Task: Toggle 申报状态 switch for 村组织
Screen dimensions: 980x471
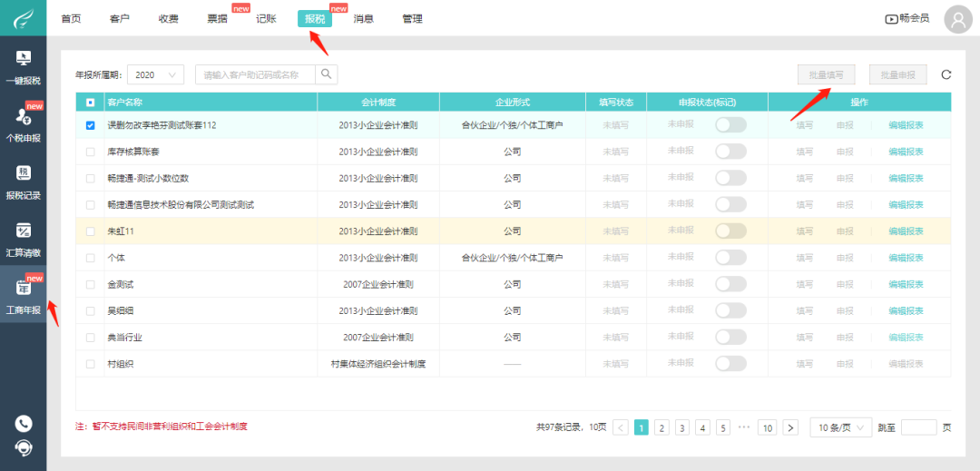Action: pyautogui.click(x=730, y=364)
